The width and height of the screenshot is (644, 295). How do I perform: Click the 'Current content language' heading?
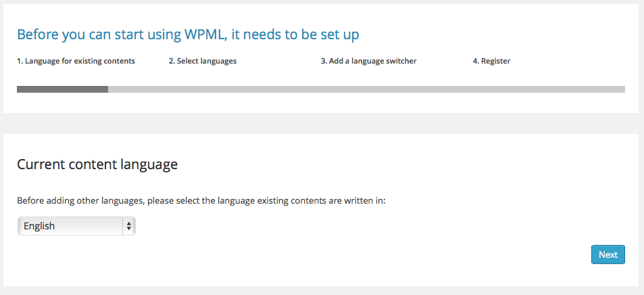point(97,164)
